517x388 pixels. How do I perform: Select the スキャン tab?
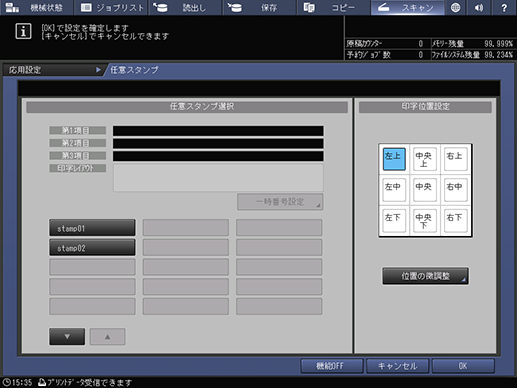[407, 7]
